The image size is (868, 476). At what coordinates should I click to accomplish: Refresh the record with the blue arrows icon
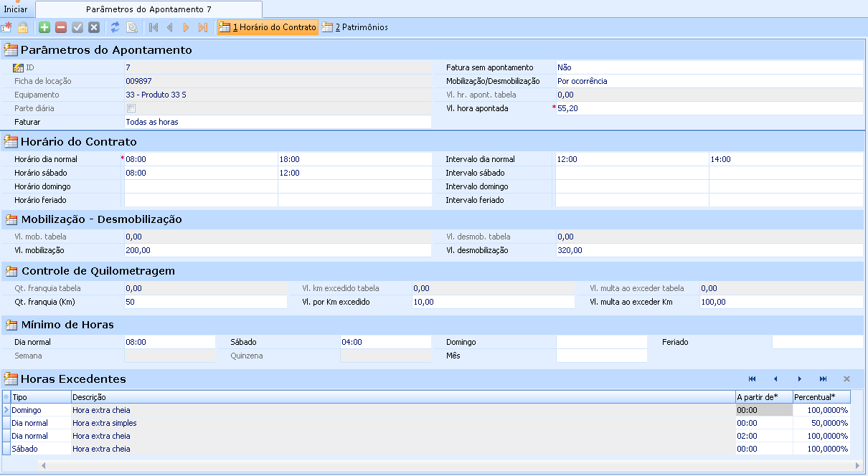click(x=115, y=27)
